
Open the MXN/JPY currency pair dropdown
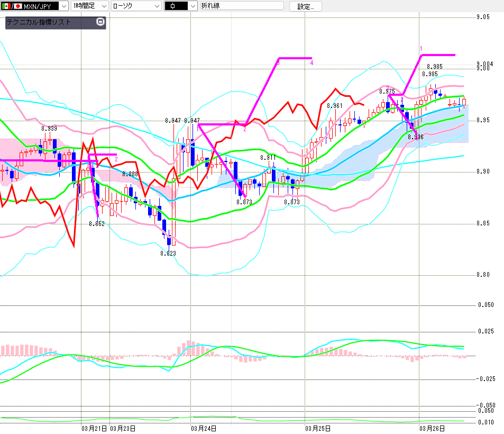(63, 6)
